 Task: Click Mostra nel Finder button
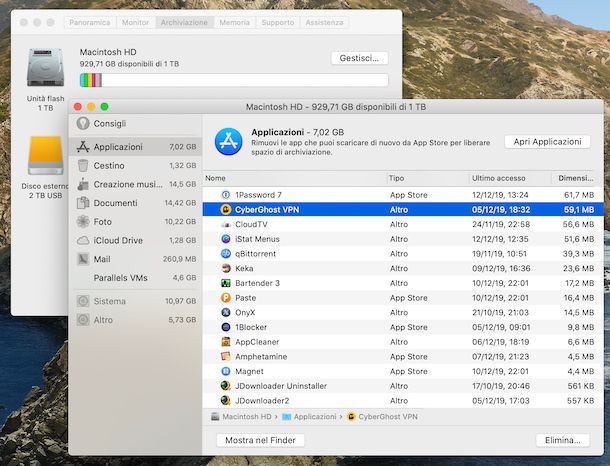click(260, 440)
